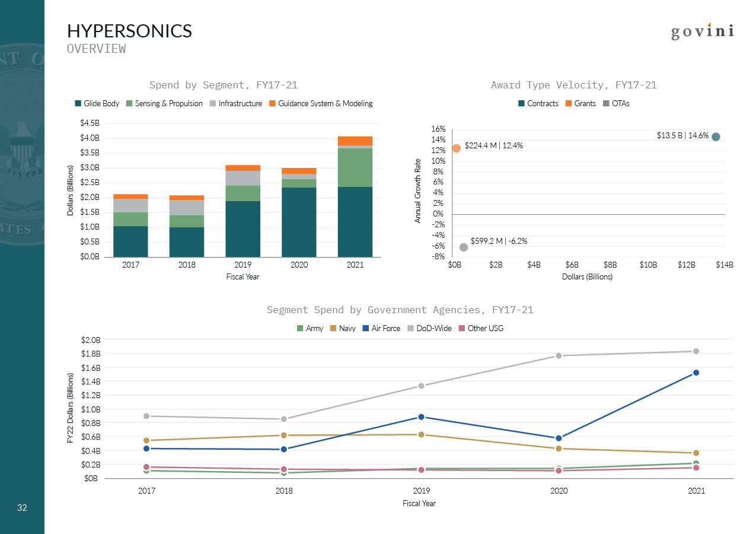Click the Grants $224.4 M data point
Image resolution: width=756 pixels, height=534 pixels.
(456, 148)
